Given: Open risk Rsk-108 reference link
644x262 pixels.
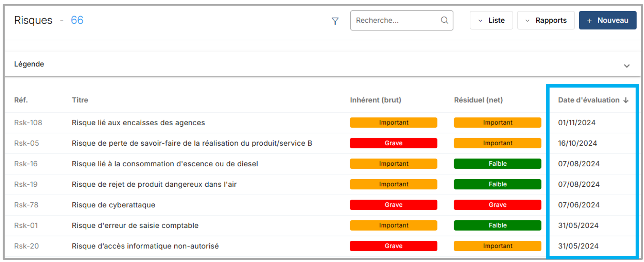Looking at the screenshot, I should click(28, 123).
